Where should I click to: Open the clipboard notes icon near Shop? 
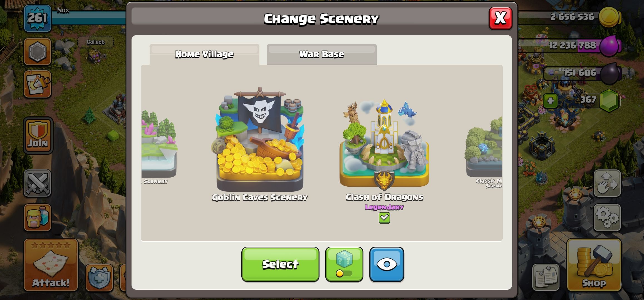(546, 277)
